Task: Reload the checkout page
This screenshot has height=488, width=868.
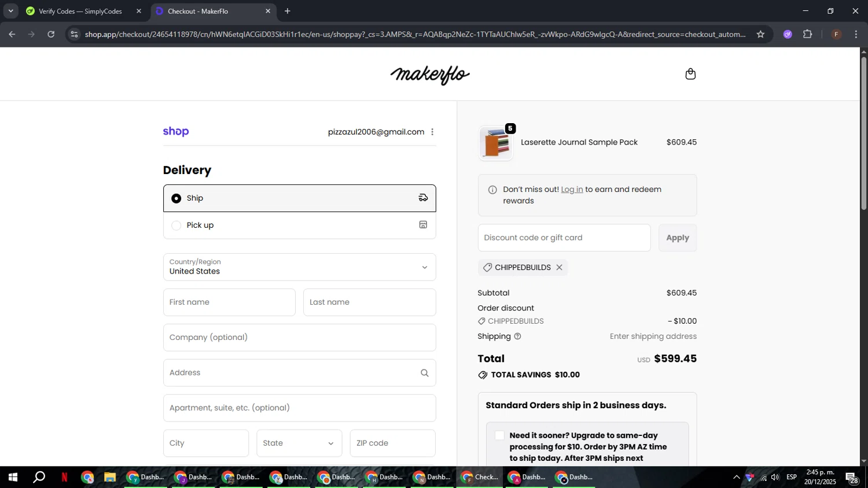Action: click(x=51, y=34)
